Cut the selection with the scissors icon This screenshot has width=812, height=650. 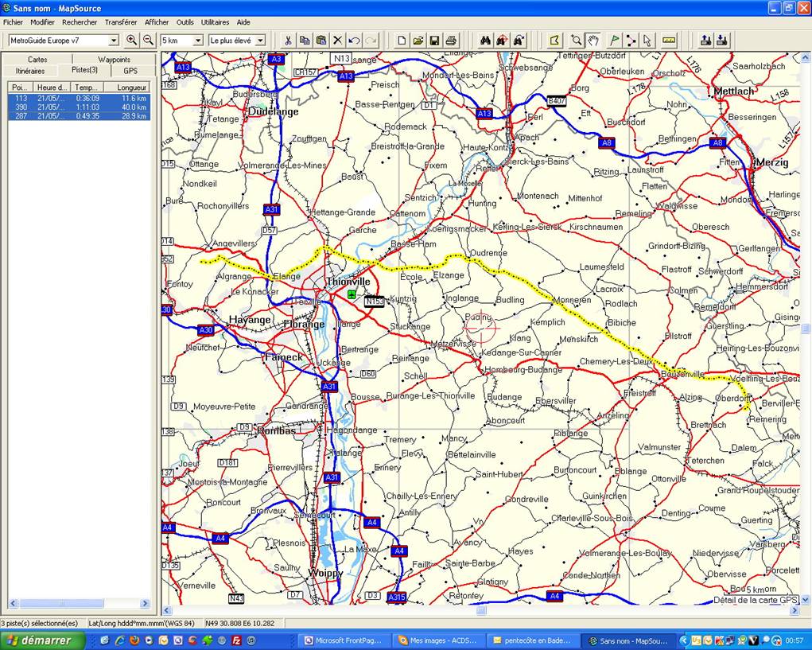[x=289, y=40]
